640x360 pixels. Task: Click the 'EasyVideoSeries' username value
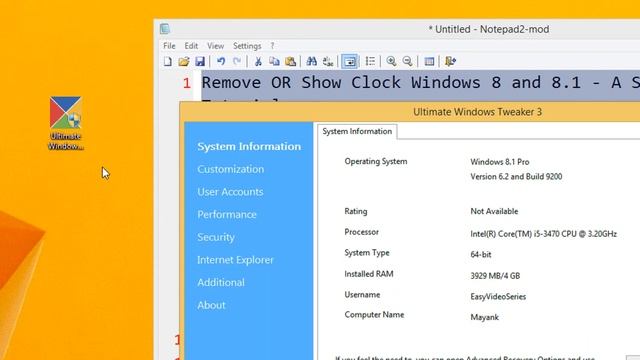[x=498, y=297]
